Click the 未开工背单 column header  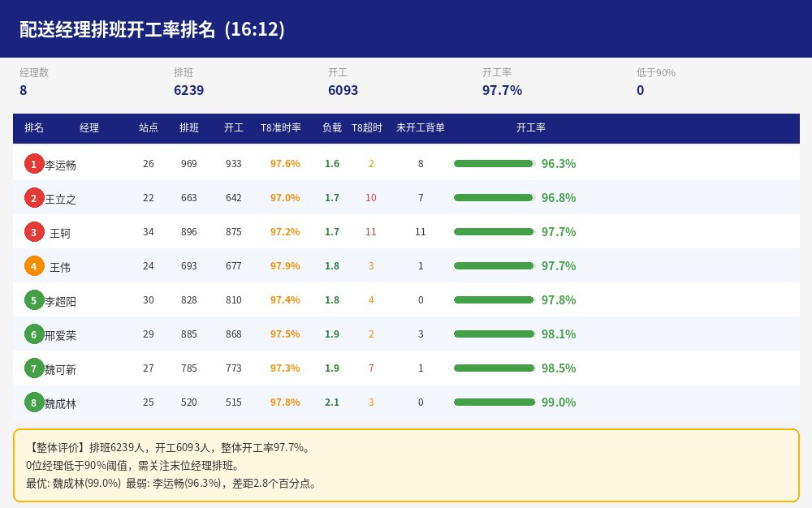pos(421,127)
